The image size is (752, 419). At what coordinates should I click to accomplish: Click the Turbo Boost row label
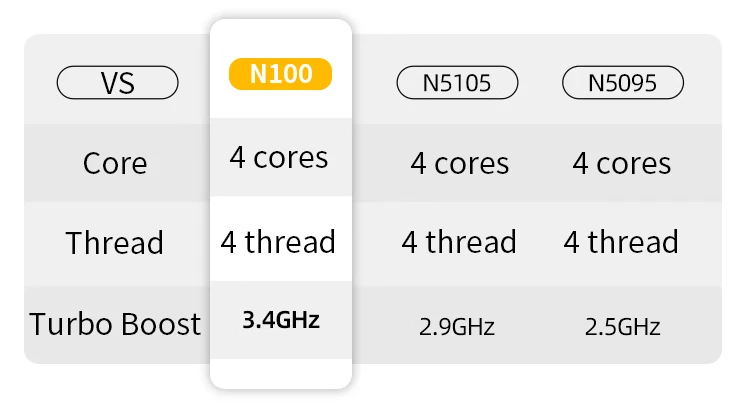coord(115,324)
